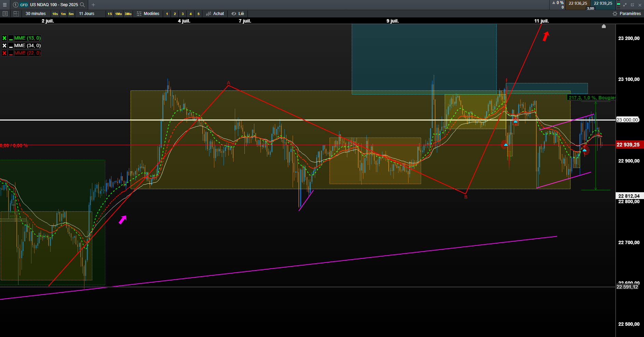Open the hamburger main menu

tap(5, 5)
